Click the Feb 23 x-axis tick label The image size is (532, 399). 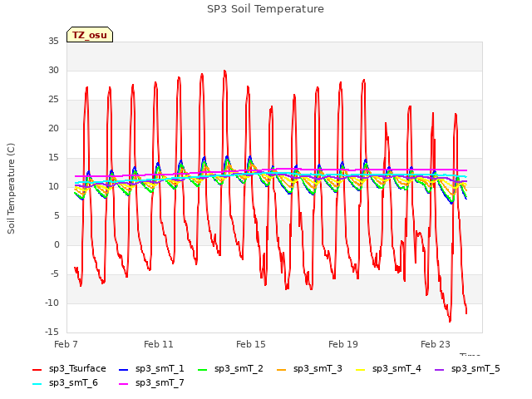(436, 344)
